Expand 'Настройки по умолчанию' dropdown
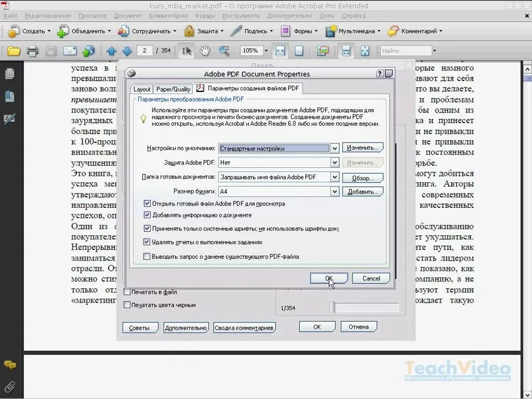The image size is (532, 399). click(x=335, y=149)
